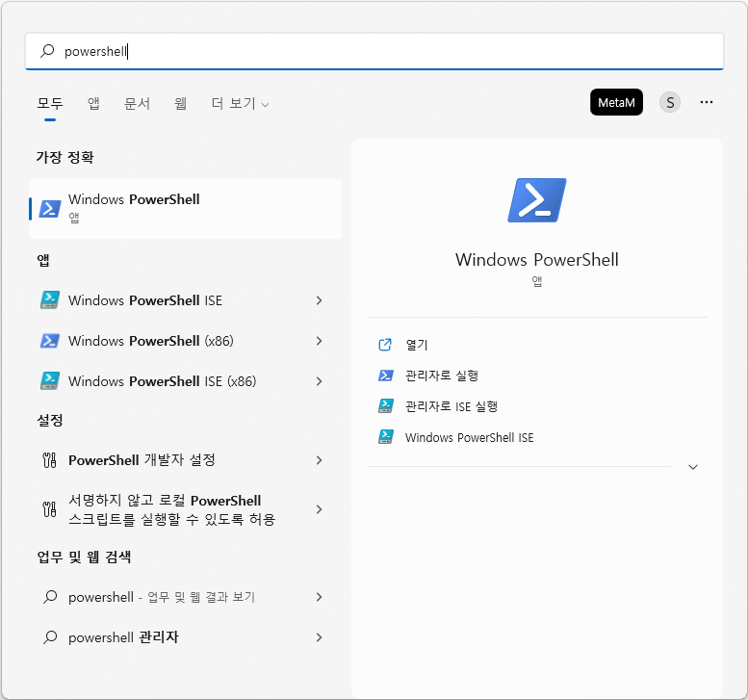Image resolution: width=748 pixels, height=700 pixels.
Task: Click the large Windows PowerShell preview icon
Action: (x=536, y=200)
